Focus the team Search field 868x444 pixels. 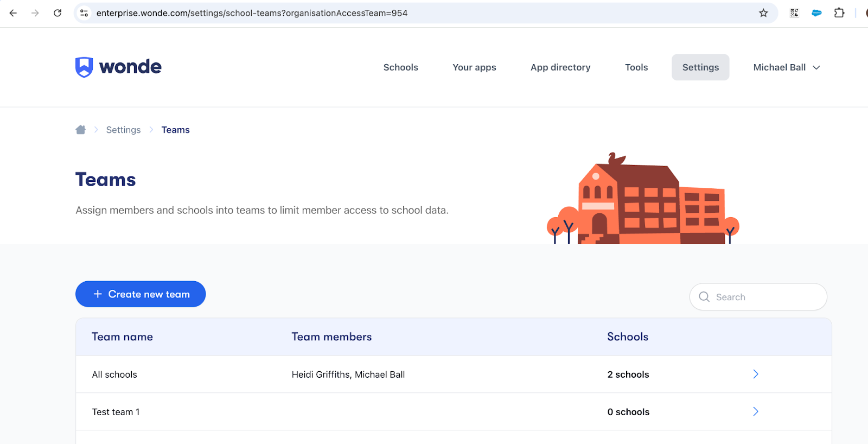click(765, 297)
